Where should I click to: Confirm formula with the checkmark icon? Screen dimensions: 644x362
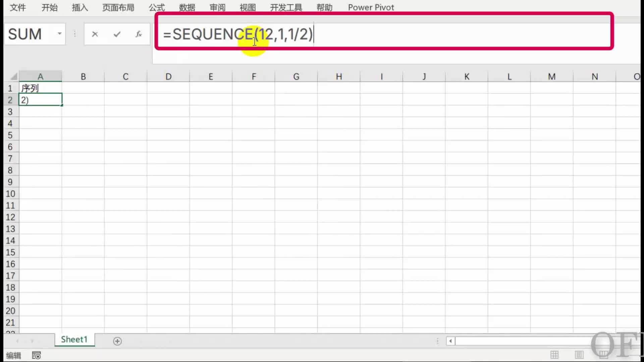pyautogui.click(x=117, y=34)
